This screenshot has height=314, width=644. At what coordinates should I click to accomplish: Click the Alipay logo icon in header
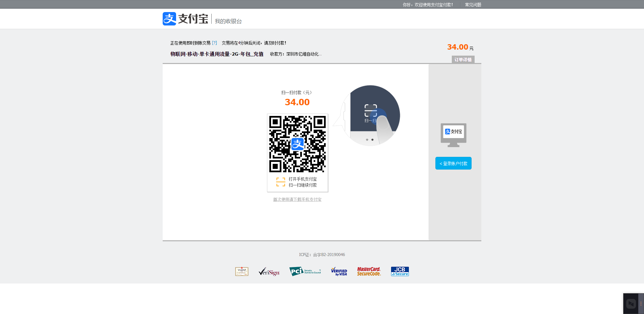coord(169,19)
